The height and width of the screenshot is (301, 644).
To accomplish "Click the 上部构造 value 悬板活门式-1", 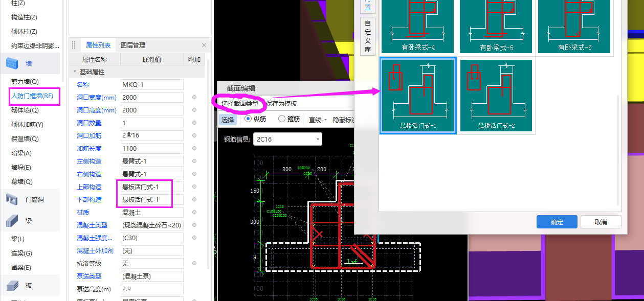I will (152, 187).
